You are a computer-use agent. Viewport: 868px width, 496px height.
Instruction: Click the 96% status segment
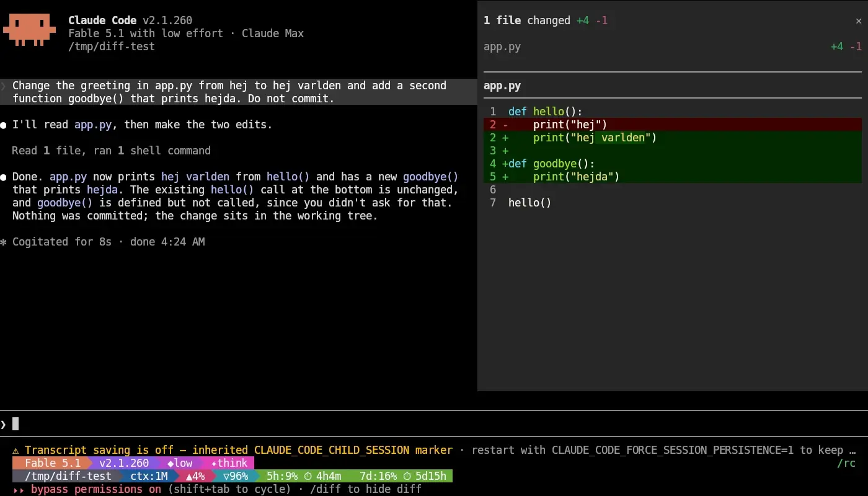(x=236, y=476)
